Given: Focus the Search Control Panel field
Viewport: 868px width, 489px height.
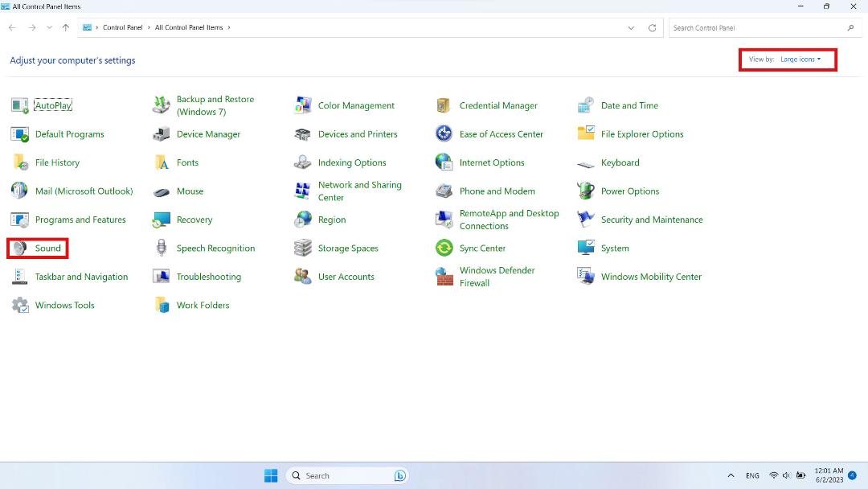Looking at the screenshot, I should coord(765,27).
